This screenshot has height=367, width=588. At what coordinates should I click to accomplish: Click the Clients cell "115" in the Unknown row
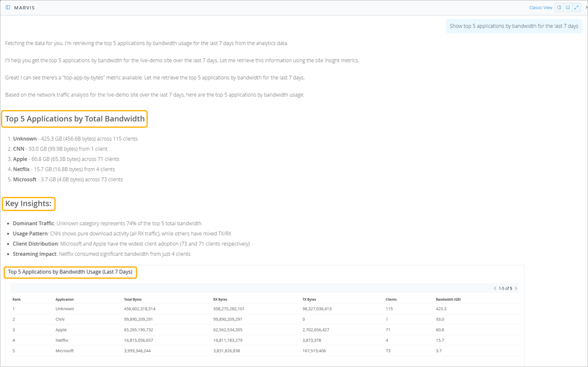coord(389,309)
